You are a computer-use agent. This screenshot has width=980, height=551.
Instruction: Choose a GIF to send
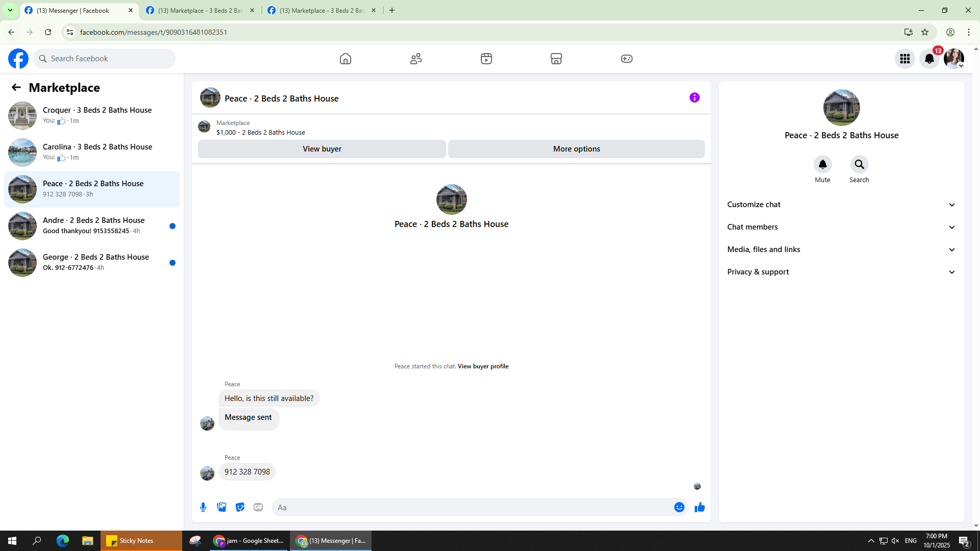pyautogui.click(x=258, y=507)
